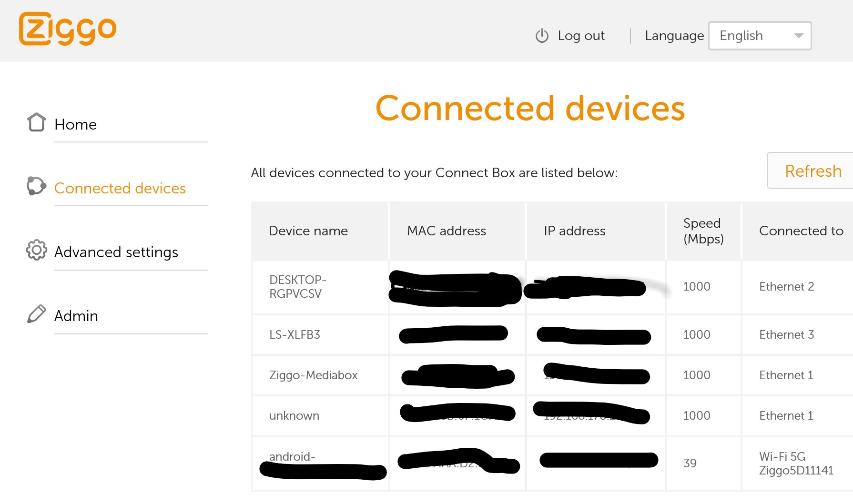Open the Advanced settings menu item
This screenshot has width=853, height=504.
(116, 252)
